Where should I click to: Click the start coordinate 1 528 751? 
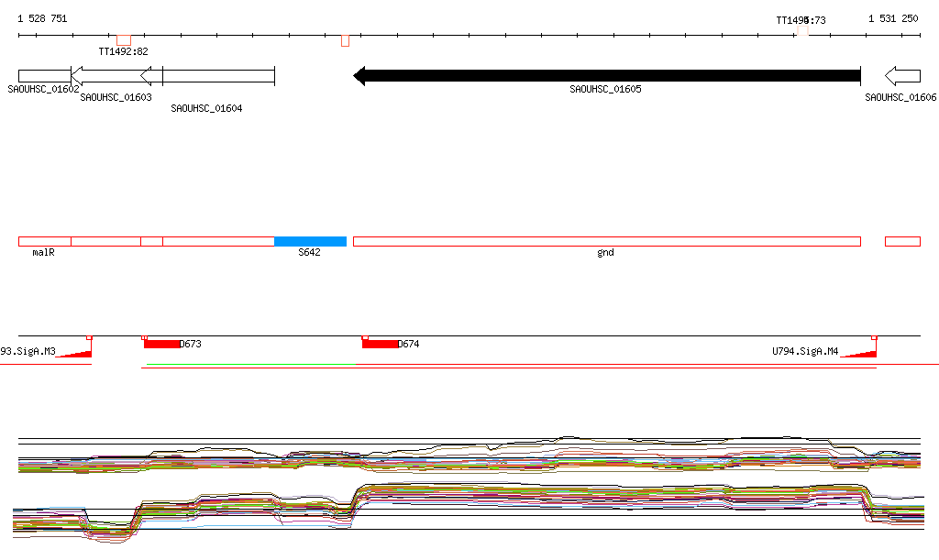[42, 18]
